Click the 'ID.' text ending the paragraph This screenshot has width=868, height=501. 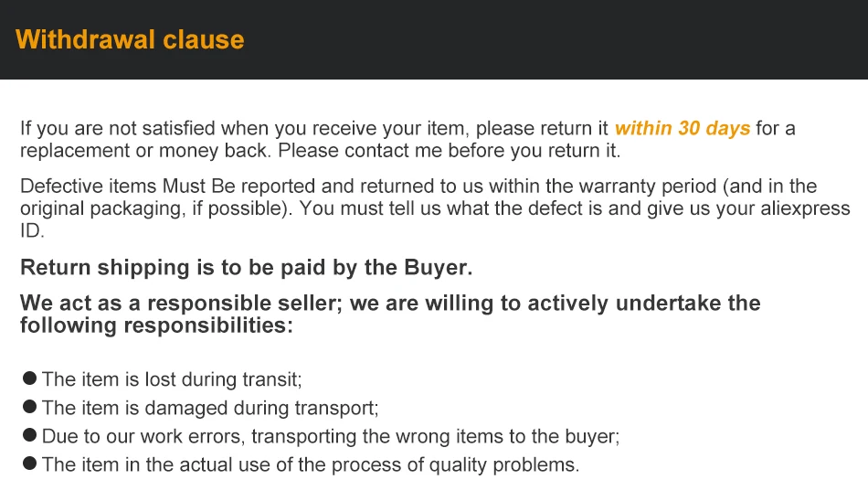(x=32, y=231)
